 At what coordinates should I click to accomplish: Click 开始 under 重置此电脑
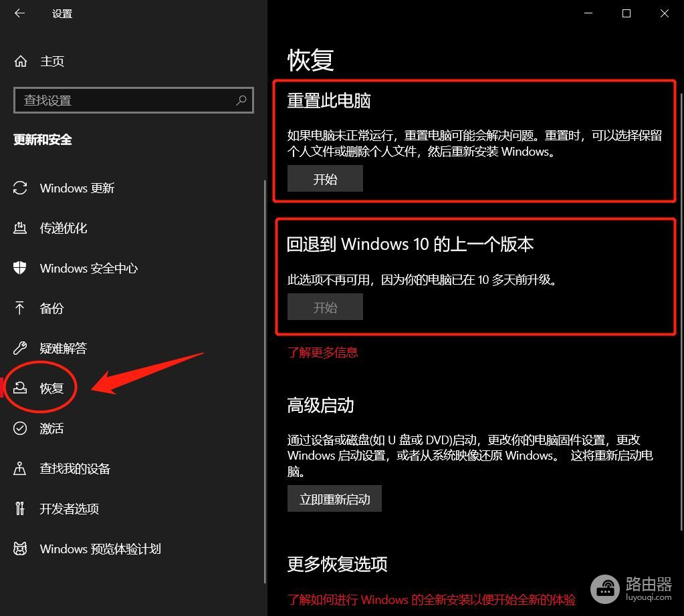pos(325,179)
